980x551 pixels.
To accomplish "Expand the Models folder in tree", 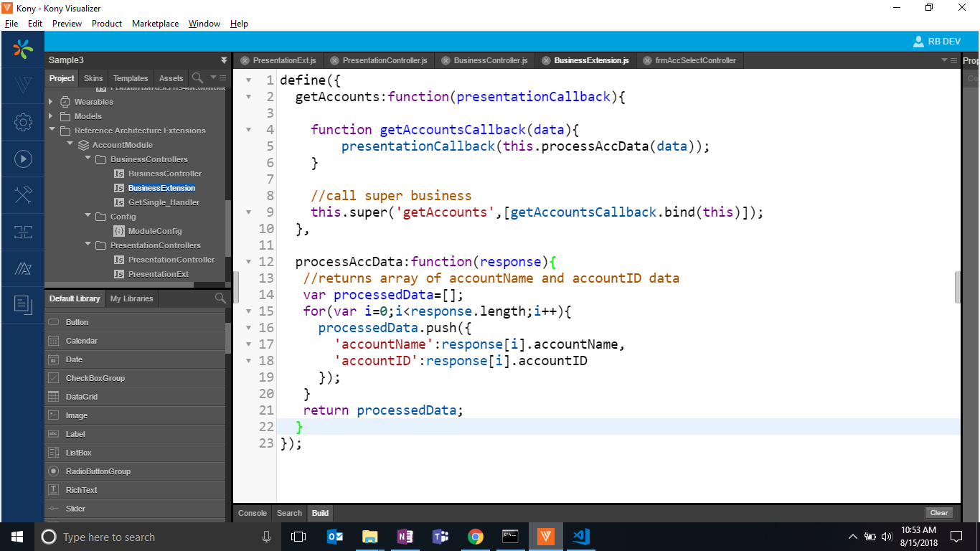I will 52,116.
